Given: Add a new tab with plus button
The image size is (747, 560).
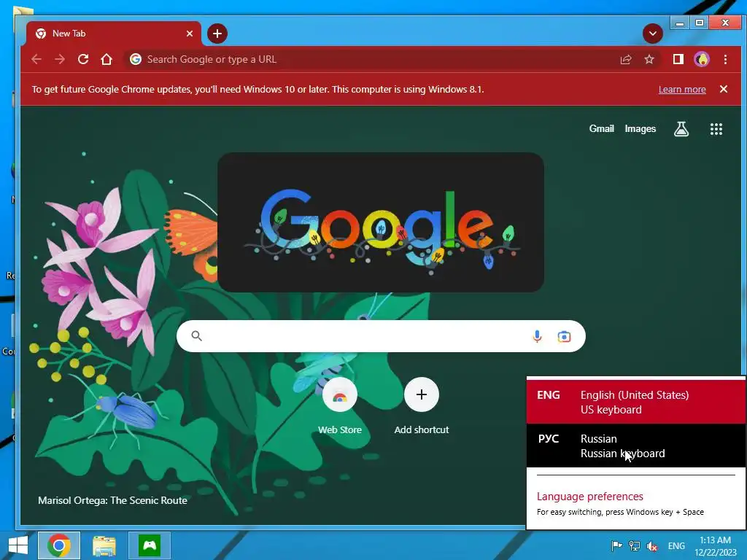Looking at the screenshot, I should coord(217,34).
